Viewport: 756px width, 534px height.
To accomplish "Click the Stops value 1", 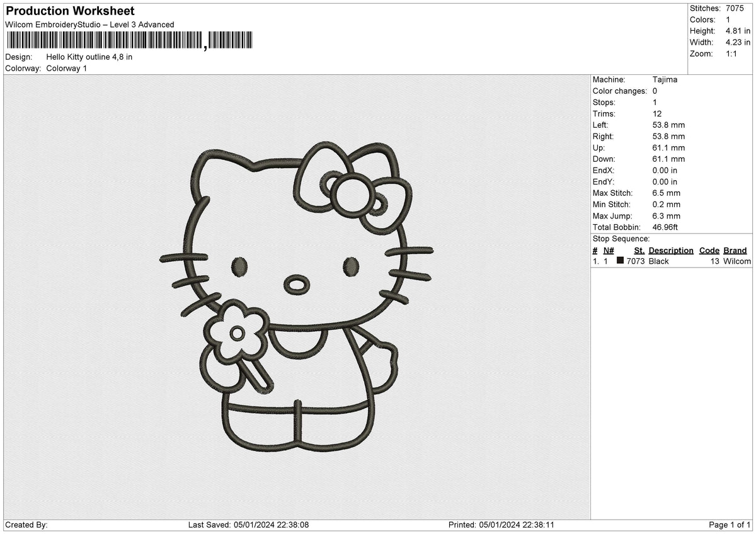I will 655,102.
